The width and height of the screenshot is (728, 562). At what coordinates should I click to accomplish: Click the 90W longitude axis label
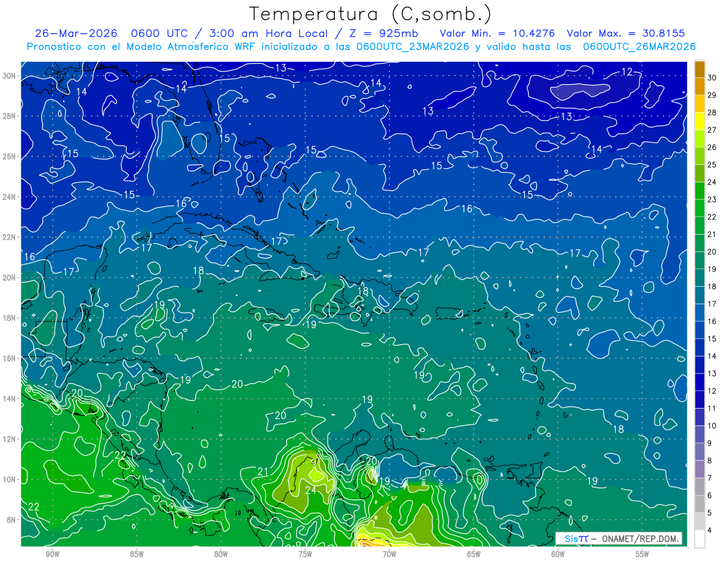click(x=52, y=554)
